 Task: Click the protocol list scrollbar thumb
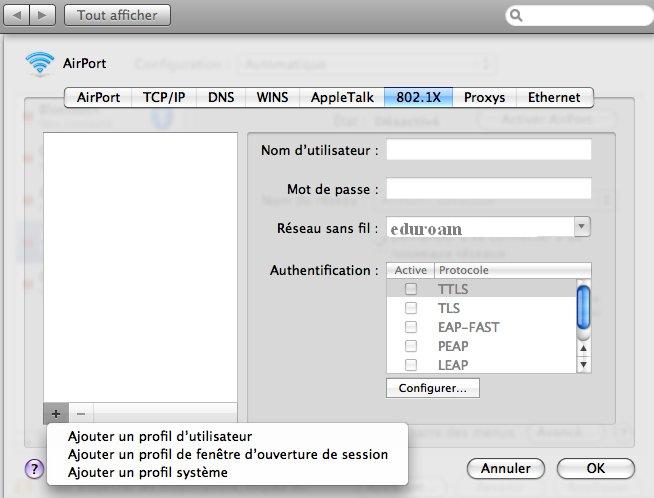click(584, 307)
